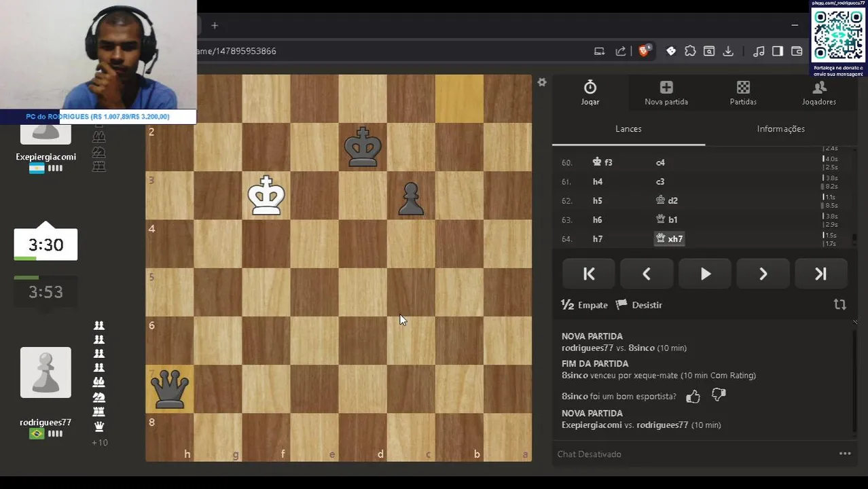This screenshot has width=868, height=489.
Task: Open the browser downloads icon
Action: 728,51
